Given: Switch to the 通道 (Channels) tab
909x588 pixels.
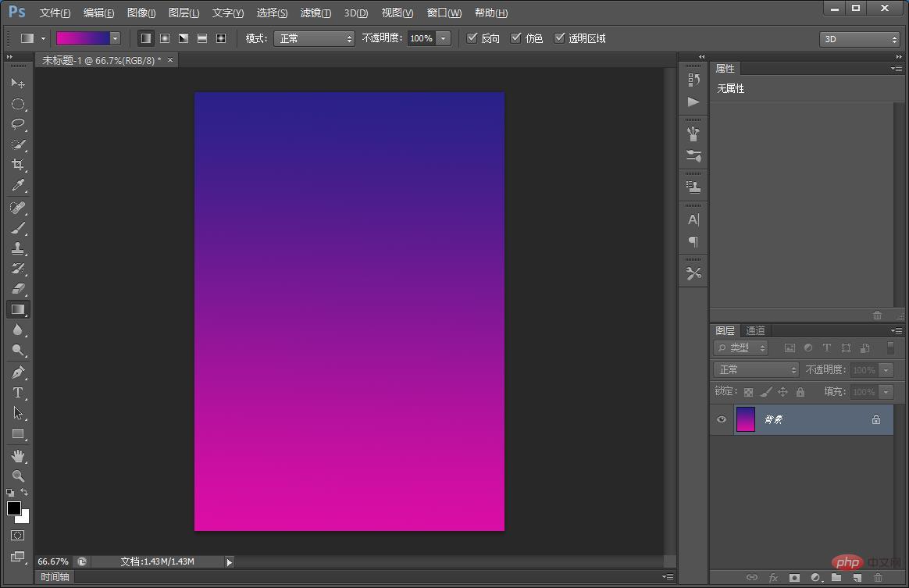Looking at the screenshot, I should point(755,330).
